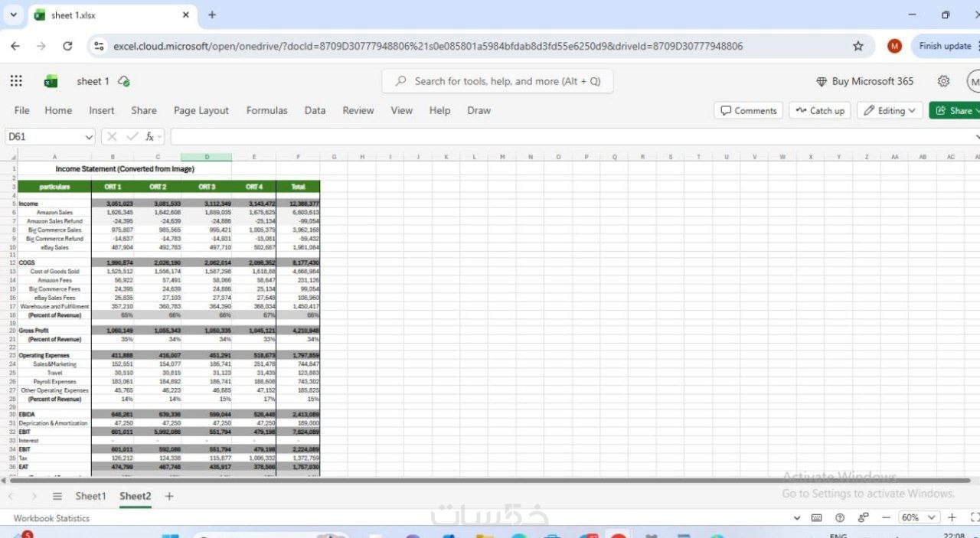Open the browser tab search dropdown
This screenshot has height=538, width=980.
click(x=13, y=15)
